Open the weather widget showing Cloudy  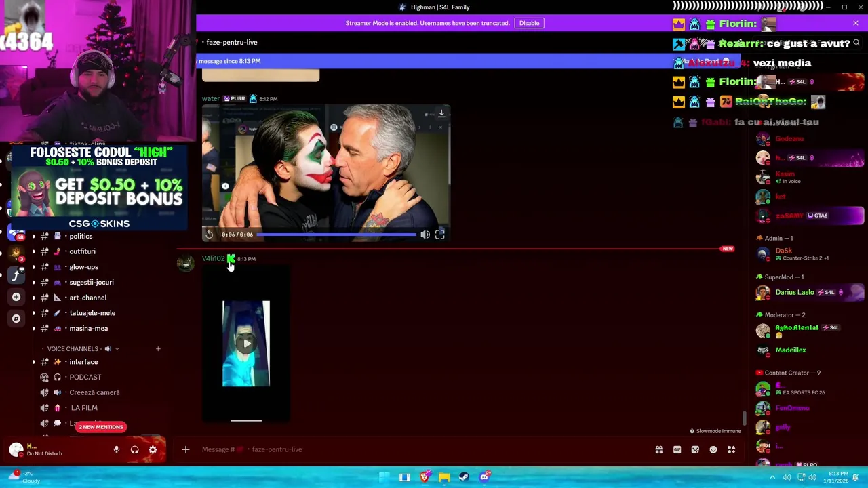coord(24,477)
